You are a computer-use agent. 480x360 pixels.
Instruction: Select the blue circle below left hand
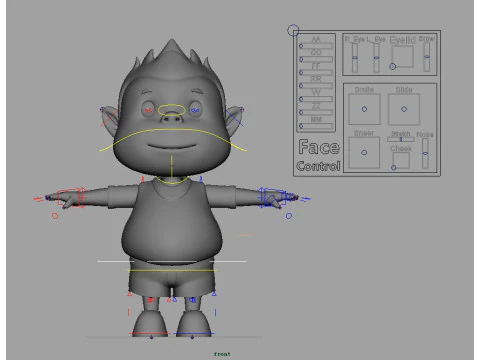[289, 216]
